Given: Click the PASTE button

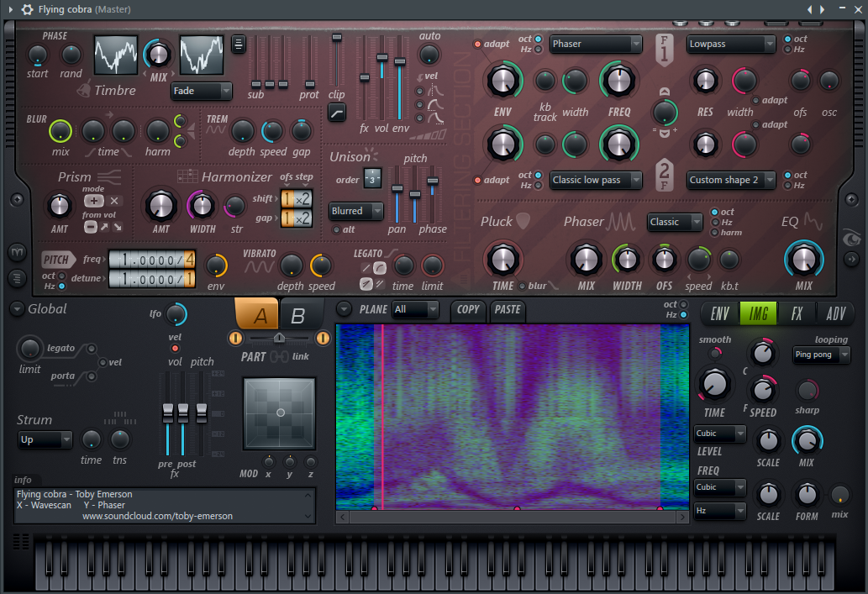Looking at the screenshot, I should 508,310.
